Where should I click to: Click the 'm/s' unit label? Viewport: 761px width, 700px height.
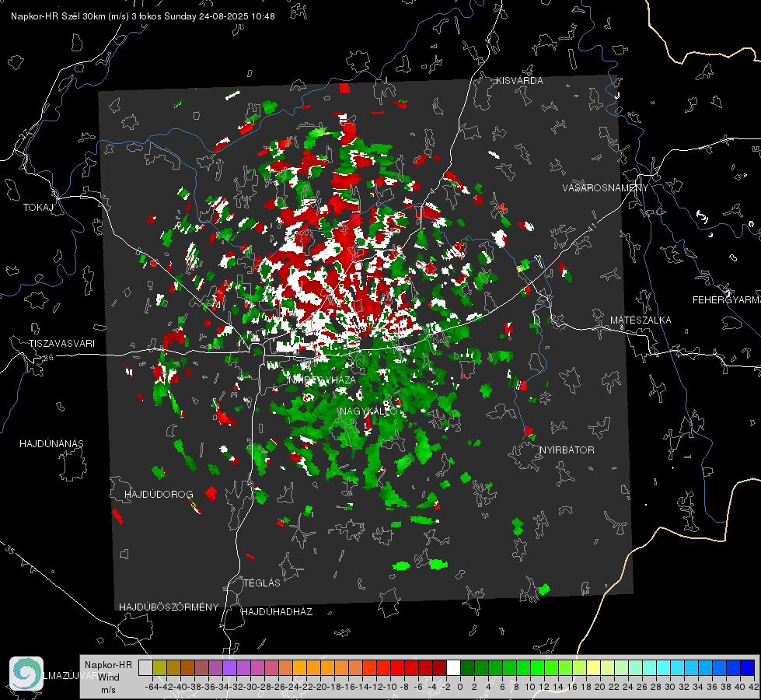click(108, 690)
